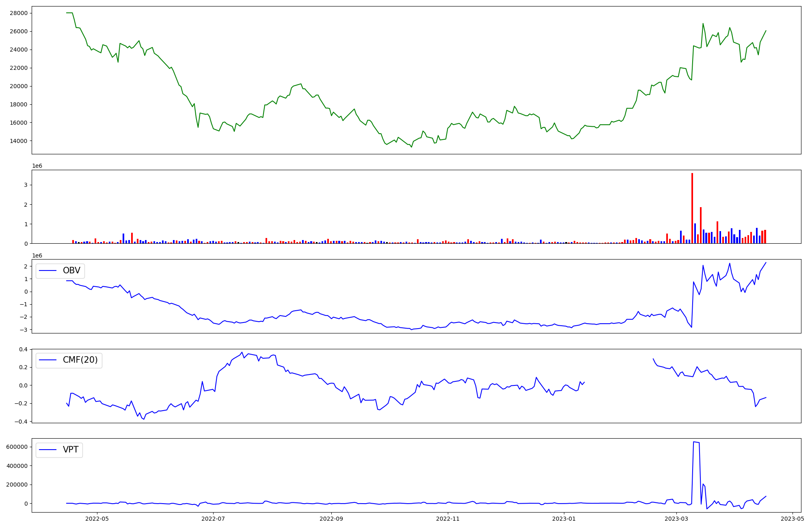Image resolution: width=812 pixels, height=528 pixels.
Task: Click the −3 OBV axis label
Action: [24, 330]
